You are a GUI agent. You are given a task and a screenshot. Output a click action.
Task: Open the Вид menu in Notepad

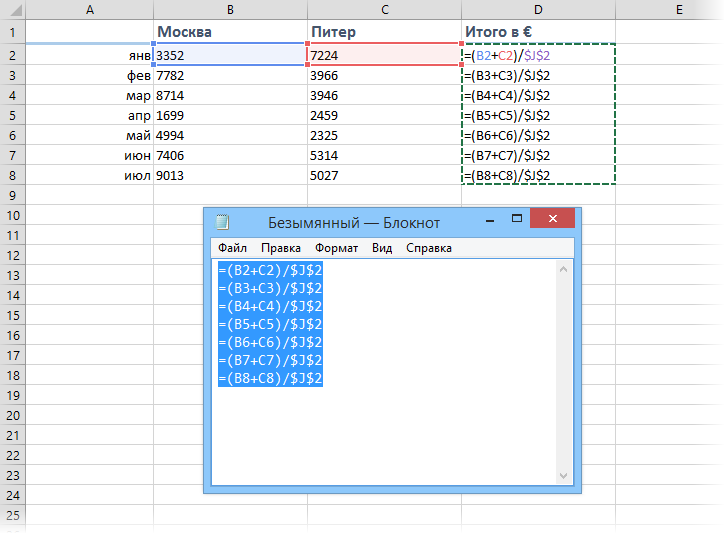[x=382, y=248]
